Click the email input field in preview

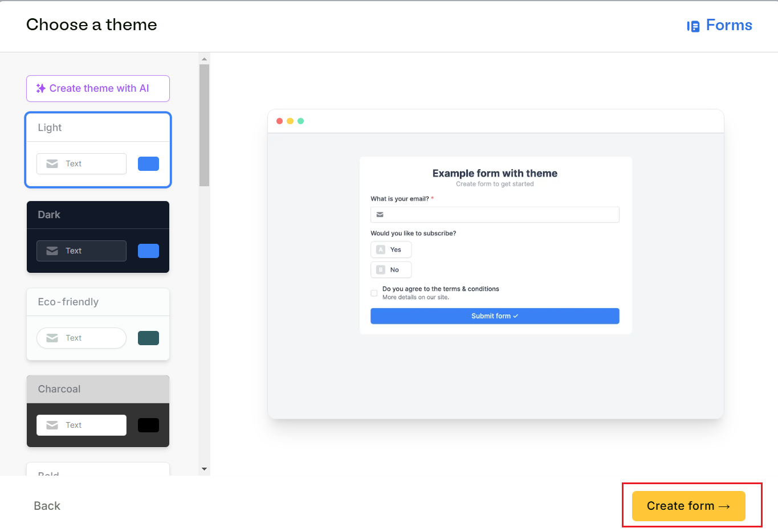click(495, 215)
